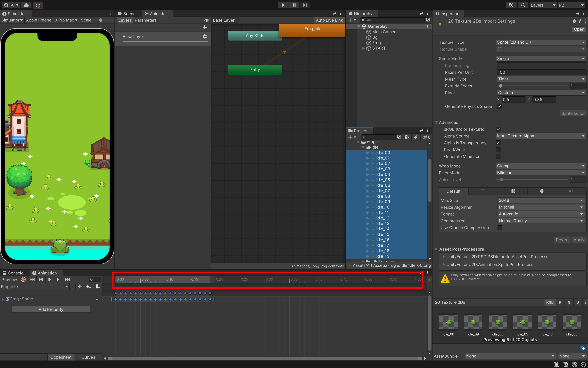
Task: Open the asset labels tag icon
Action: pos(583,348)
